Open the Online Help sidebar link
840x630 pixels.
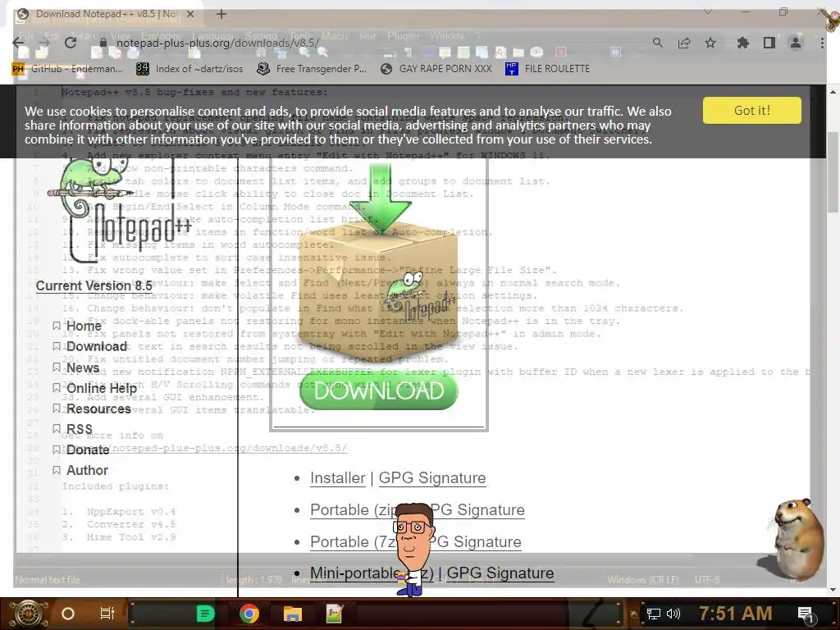pyautogui.click(x=102, y=388)
